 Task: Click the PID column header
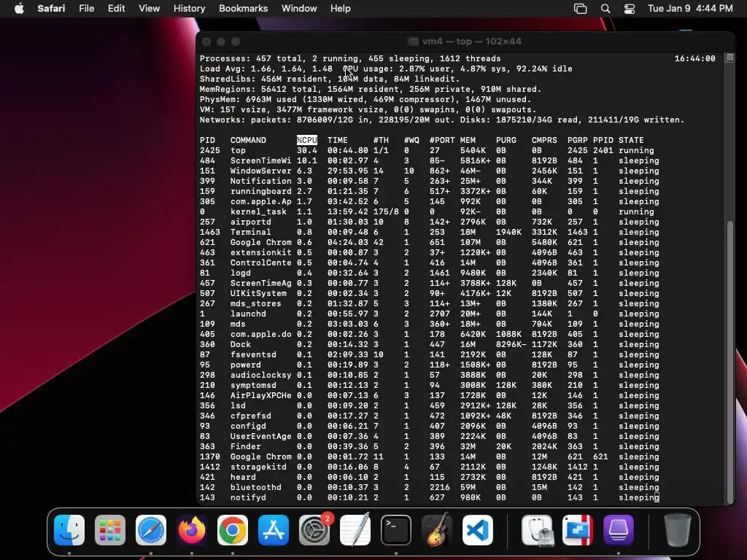coord(207,140)
